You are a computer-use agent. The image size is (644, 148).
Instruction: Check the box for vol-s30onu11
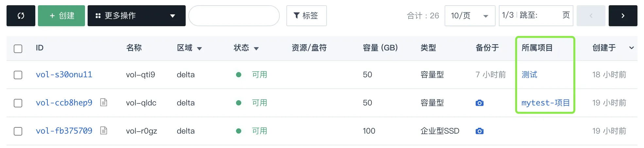click(x=18, y=75)
